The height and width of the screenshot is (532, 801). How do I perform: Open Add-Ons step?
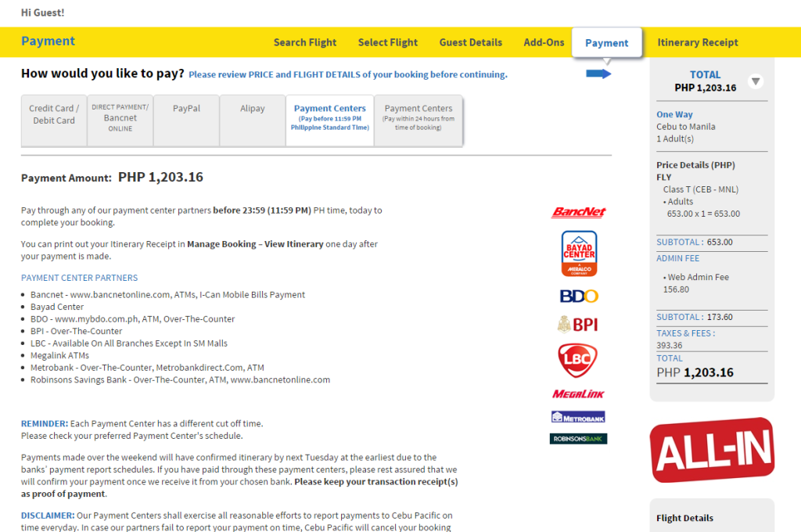click(544, 42)
